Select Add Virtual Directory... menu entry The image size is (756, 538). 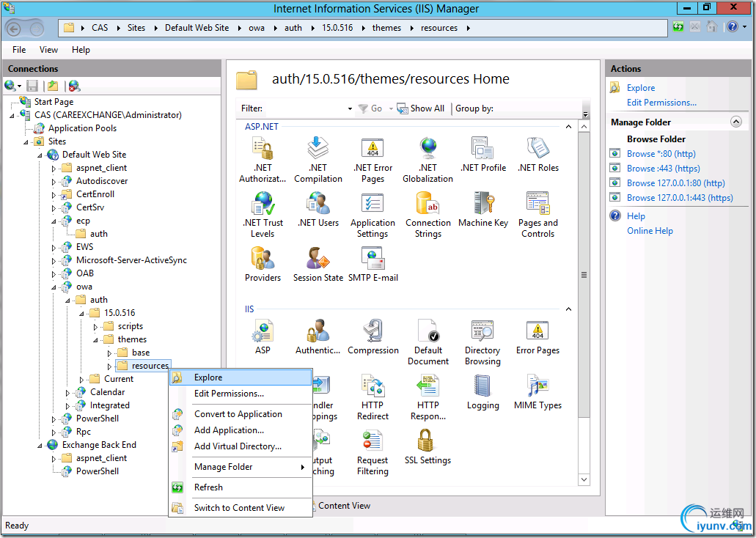240,446
